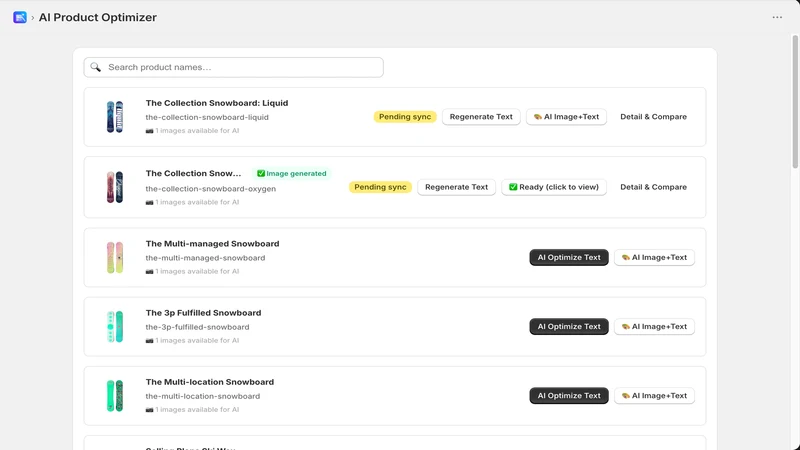Click handle the-collection-snowboard-oxygen

pyautogui.click(x=211, y=189)
